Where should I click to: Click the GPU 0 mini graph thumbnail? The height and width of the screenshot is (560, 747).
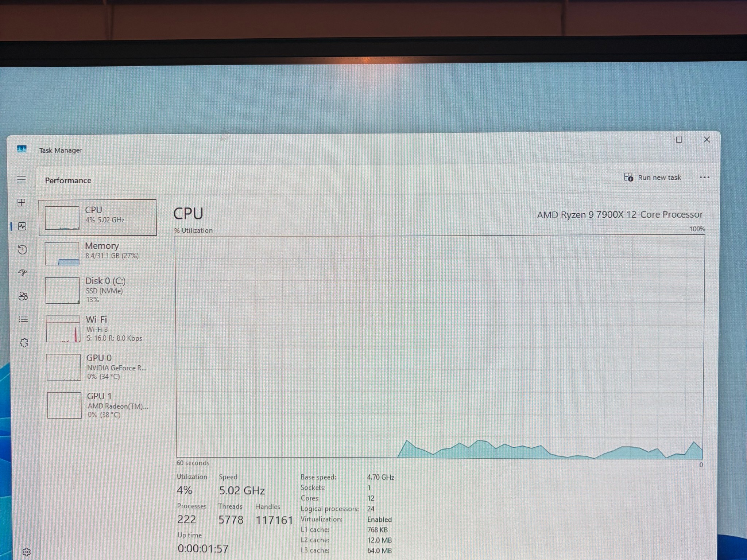(64, 367)
